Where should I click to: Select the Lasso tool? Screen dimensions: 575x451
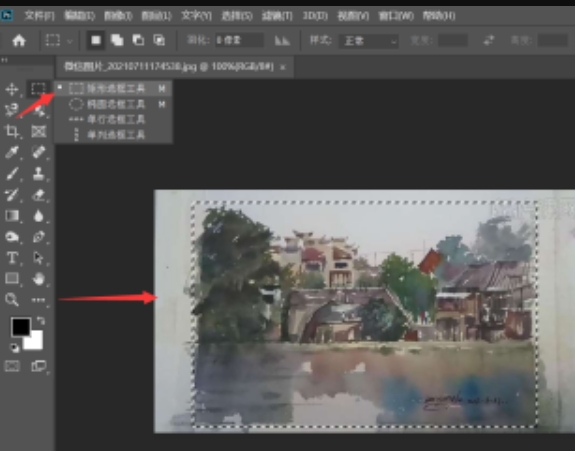(12, 110)
